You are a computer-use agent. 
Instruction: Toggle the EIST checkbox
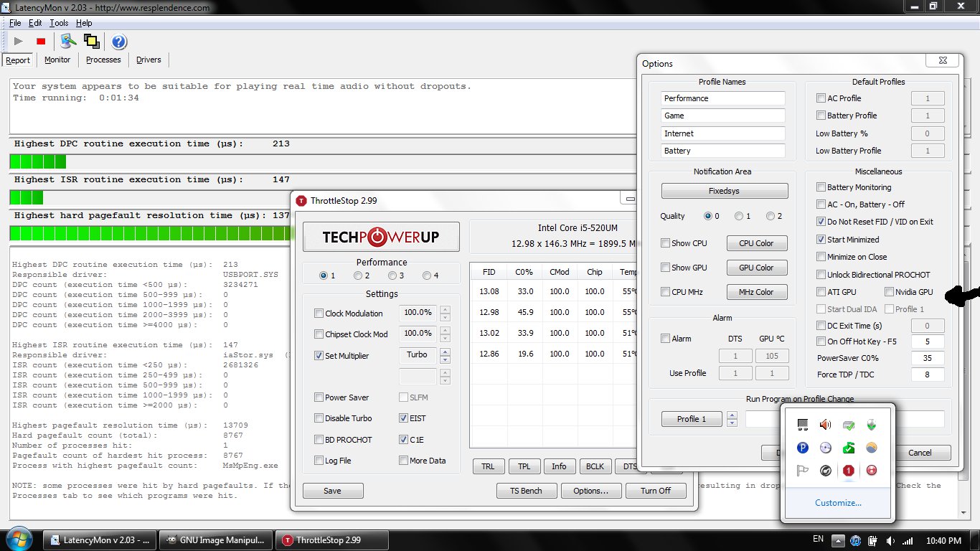click(x=403, y=418)
